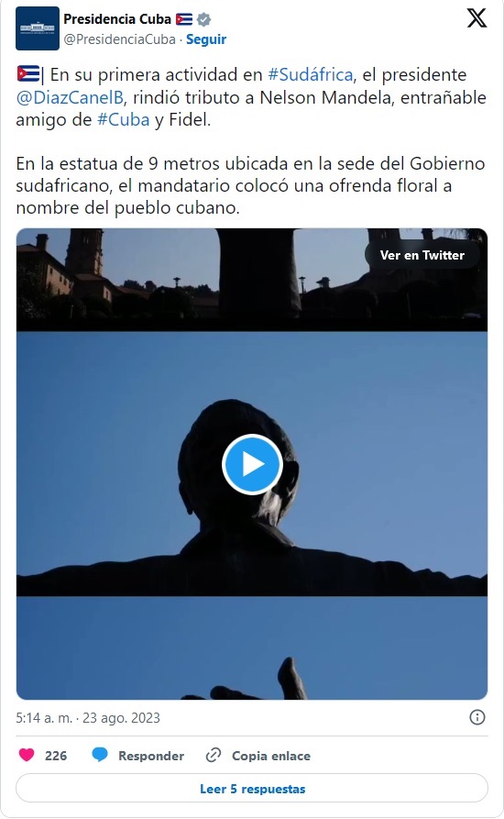Image resolution: width=504 pixels, height=819 pixels.
Task: Click the X logo icon
Action: 477,18
